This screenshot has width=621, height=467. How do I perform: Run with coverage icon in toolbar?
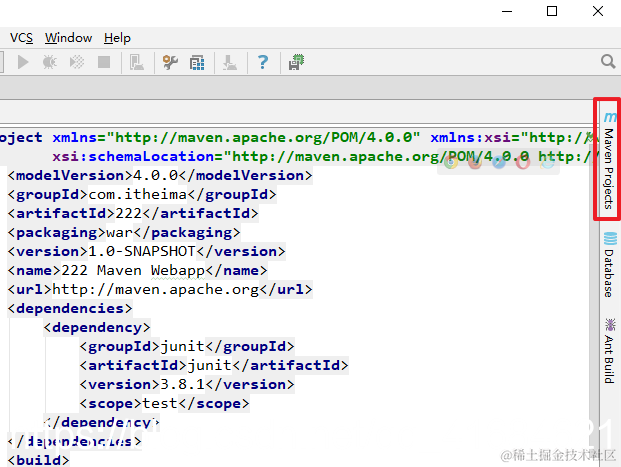(77, 62)
